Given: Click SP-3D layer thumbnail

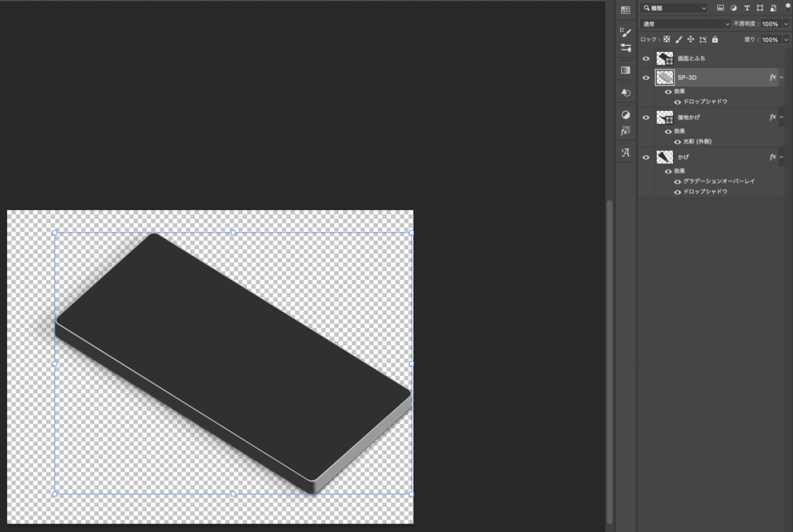Looking at the screenshot, I should pyautogui.click(x=664, y=77).
